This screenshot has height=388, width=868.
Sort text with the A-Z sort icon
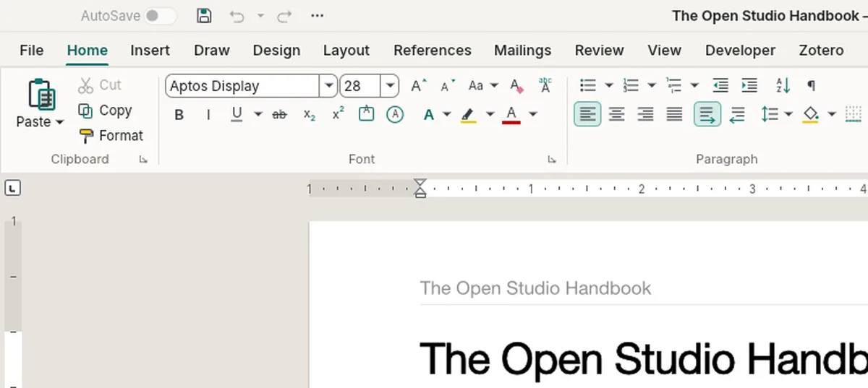click(783, 86)
